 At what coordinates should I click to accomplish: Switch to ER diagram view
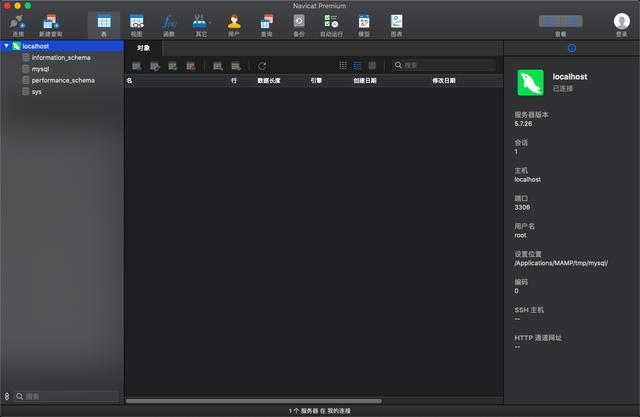(x=372, y=65)
